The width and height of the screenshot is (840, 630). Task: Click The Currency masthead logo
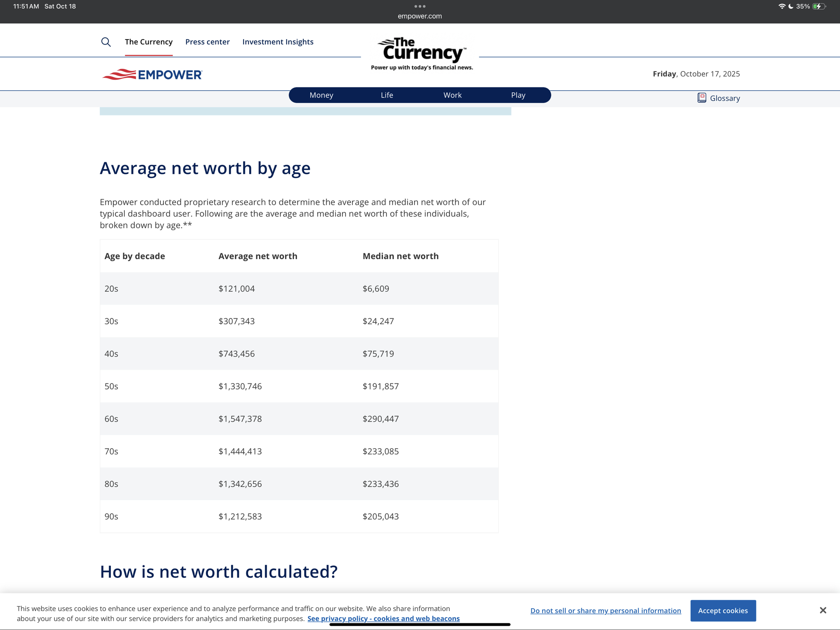(422, 53)
